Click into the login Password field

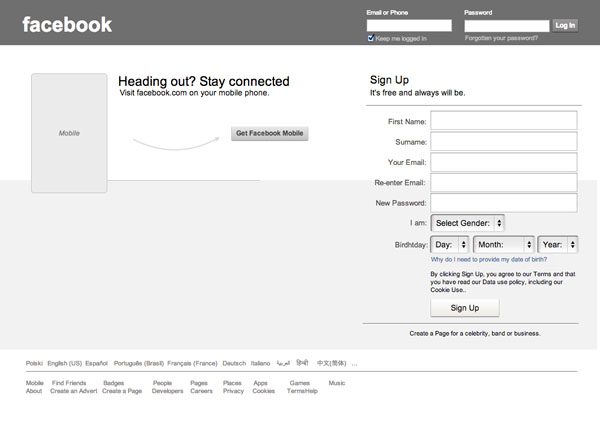click(506, 25)
